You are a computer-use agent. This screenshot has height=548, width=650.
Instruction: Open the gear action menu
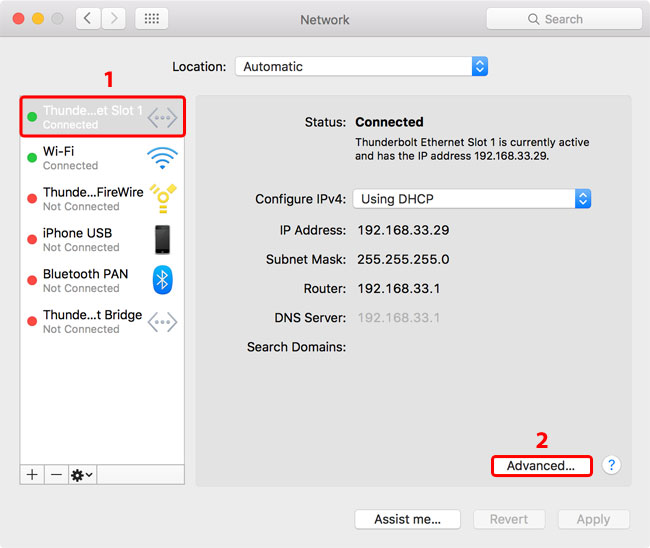click(x=82, y=474)
